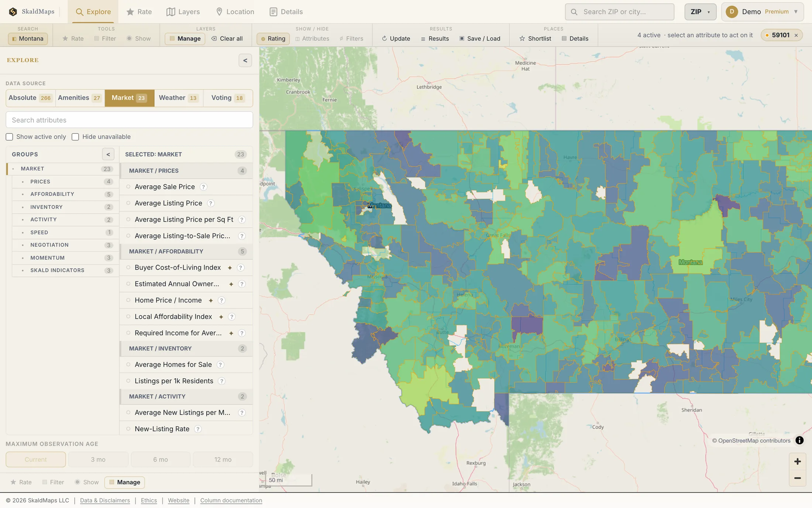
Task: Open help for Average Sale Price
Action: tap(203, 187)
